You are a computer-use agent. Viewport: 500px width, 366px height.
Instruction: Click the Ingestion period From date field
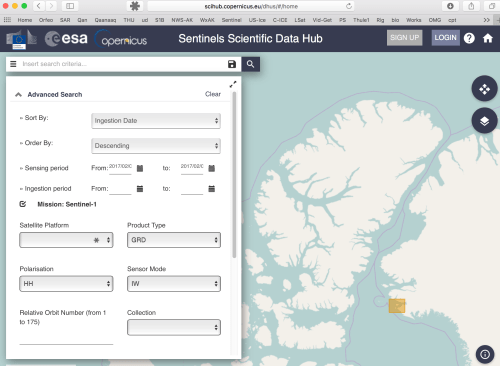pos(120,189)
